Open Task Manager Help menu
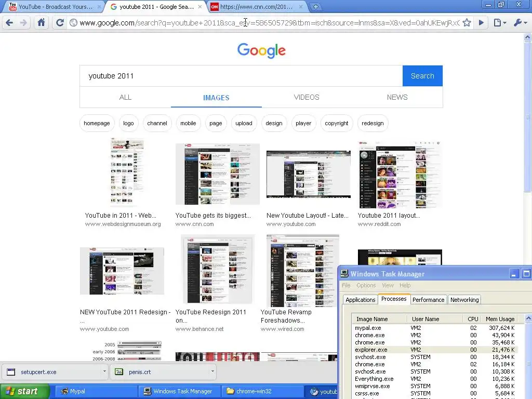 coord(405,285)
